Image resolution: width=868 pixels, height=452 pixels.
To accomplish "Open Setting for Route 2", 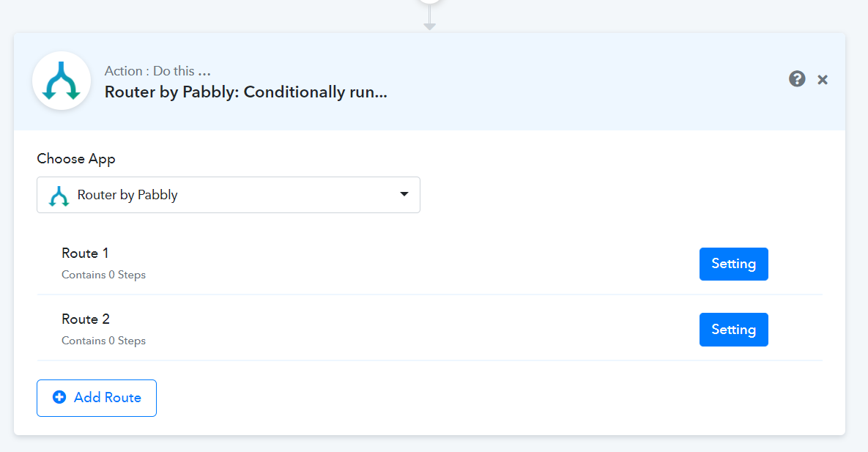I will [x=733, y=330].
